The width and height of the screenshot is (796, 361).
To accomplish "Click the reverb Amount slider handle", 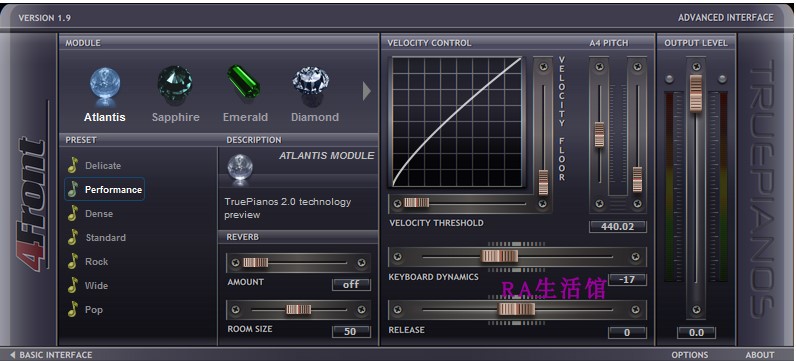I will 255,262.
